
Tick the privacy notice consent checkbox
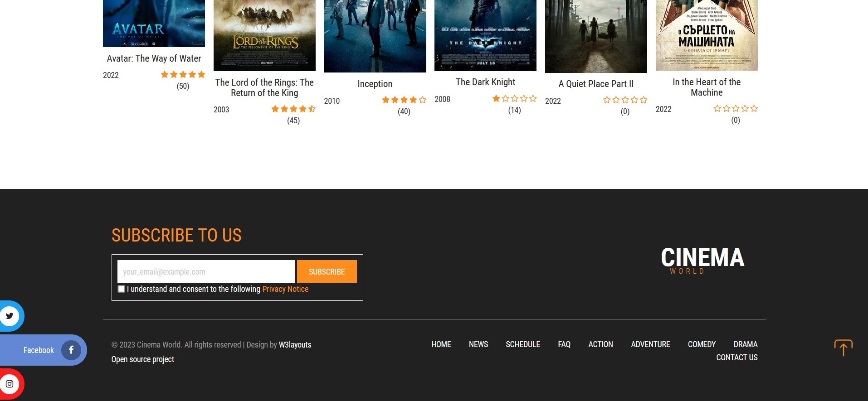tap(121, 289)
